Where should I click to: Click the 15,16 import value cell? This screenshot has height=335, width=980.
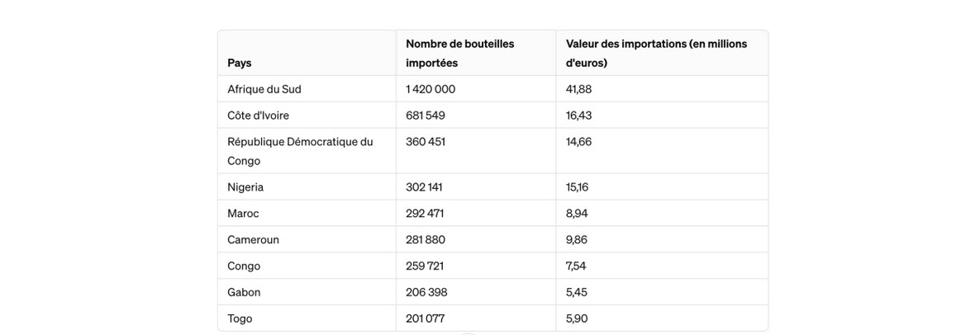coord(577,187)
